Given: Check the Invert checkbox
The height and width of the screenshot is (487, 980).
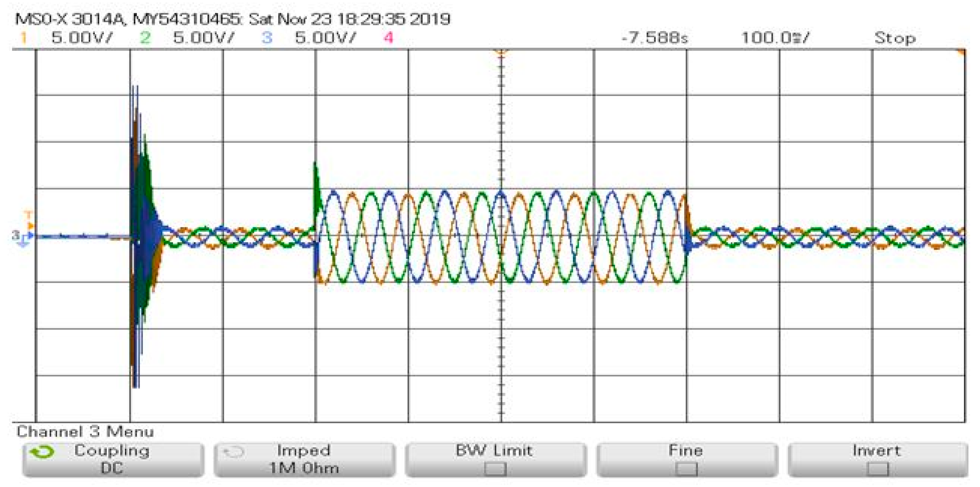Looking at the screenshot, I should click(x=877, y=469).
